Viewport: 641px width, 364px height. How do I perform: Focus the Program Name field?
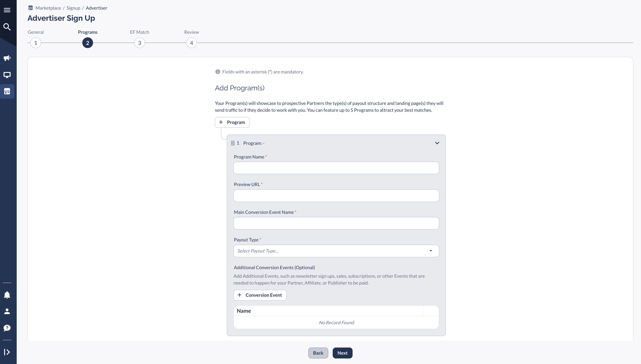pyautogui.click(x=336, y=168)
